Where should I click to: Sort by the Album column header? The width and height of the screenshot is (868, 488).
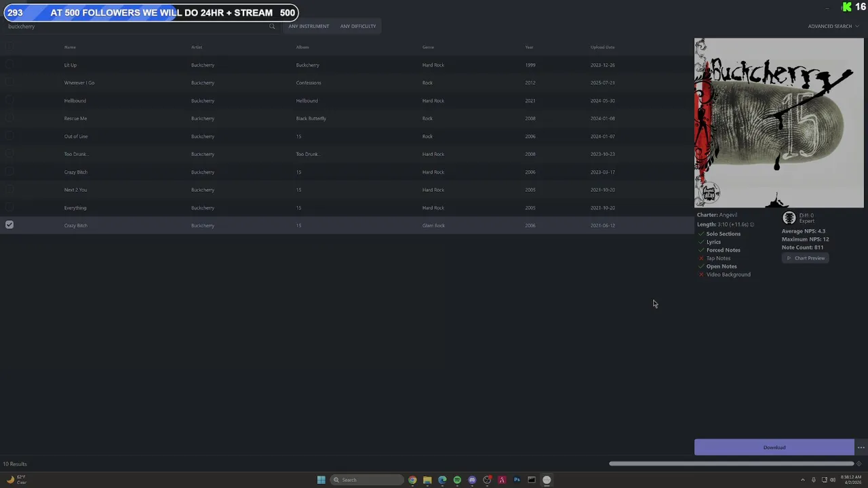point(302,47)
